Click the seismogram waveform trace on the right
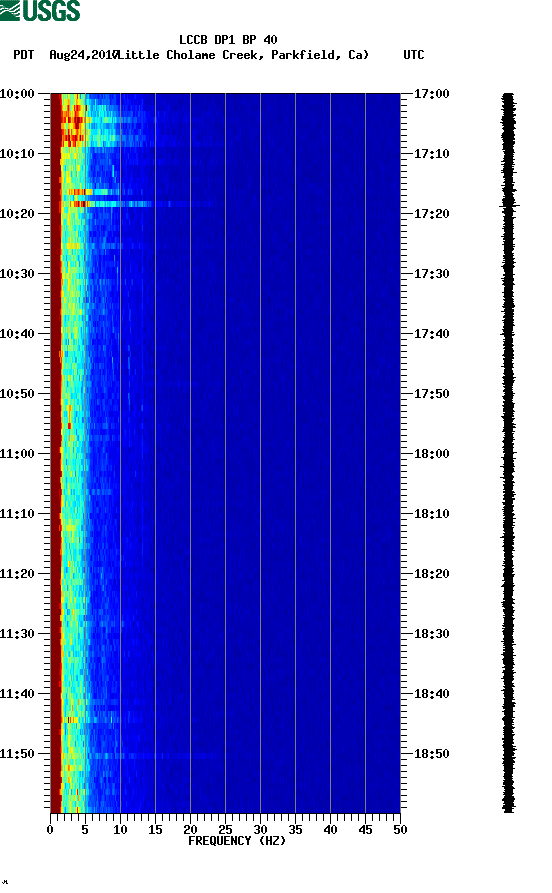Image resolution: width=552 pixels, height=893 pixels. [509, 453]
